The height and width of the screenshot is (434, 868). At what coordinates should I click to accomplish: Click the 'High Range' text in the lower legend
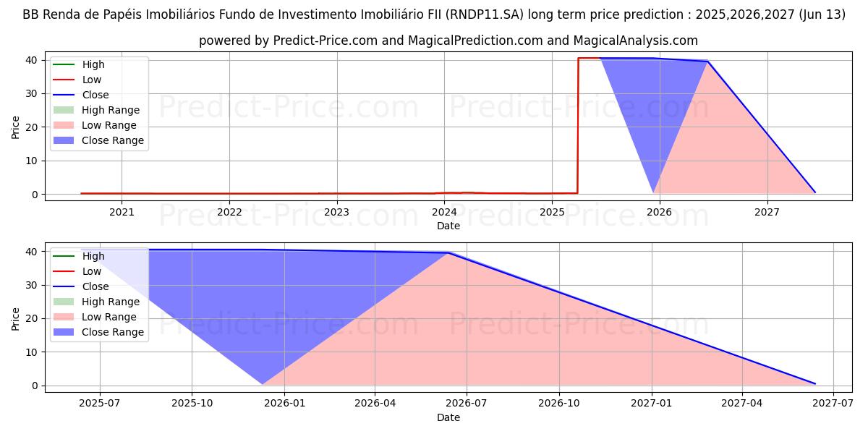pyautogui.click(x=111, y=302)
